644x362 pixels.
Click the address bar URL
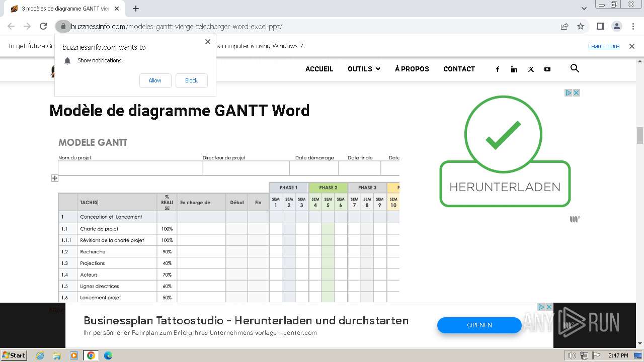177,26
